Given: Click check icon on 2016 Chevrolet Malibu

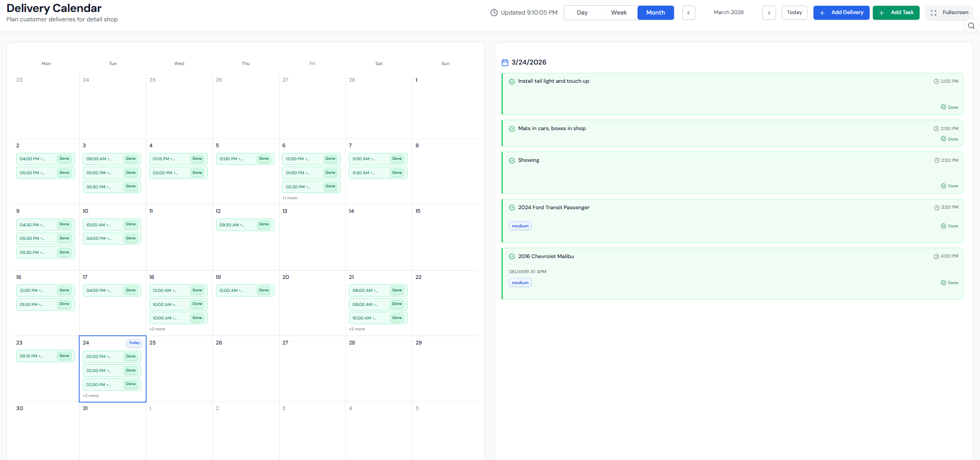Looking at the screenshot, I should click(x=512, y=257).
